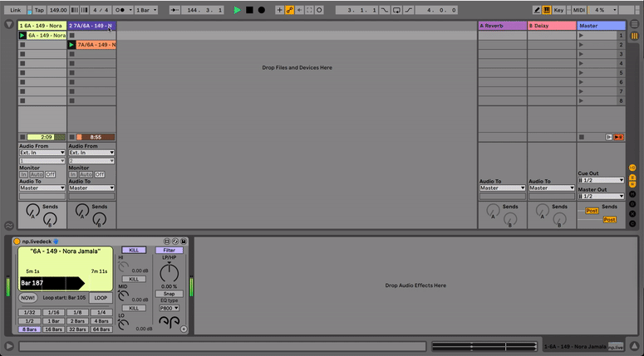Click the Launch button of the 6A - 149 - Nora clip
This screenshot has height=356, width=644.
point(22,36)
